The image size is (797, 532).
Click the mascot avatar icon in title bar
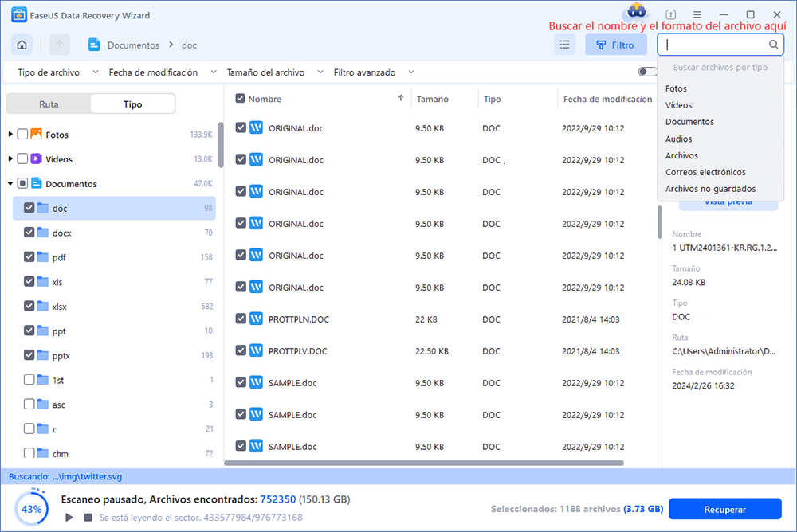pos(636,11)
